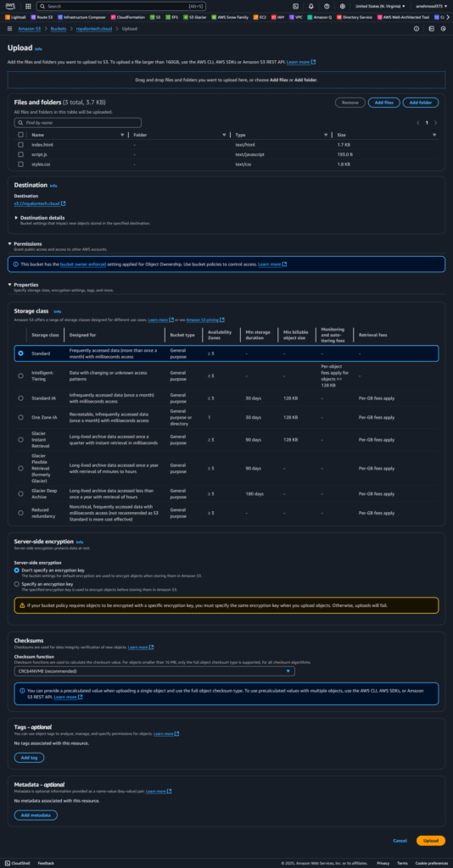Image resolution: width=453 pixels, height=868 pixels.
Task: Open the CloudShell icon in the top bar
Action: (x=295, y=6)
